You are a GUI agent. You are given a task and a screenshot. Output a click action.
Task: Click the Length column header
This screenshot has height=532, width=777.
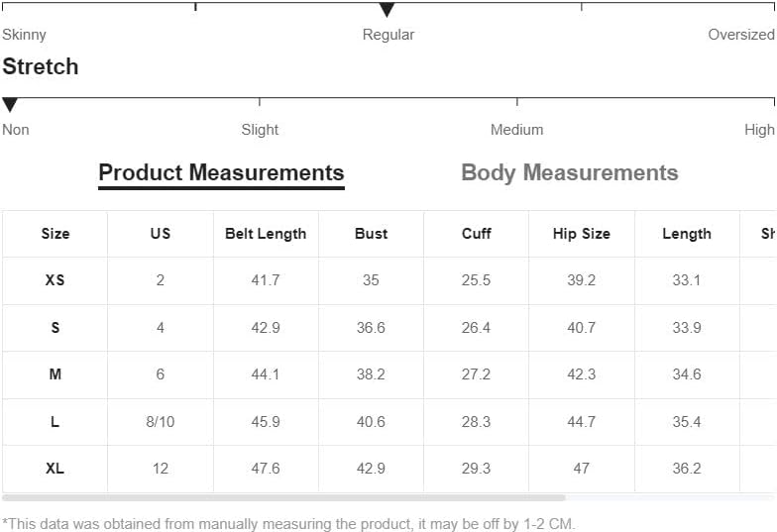point(687,234)
